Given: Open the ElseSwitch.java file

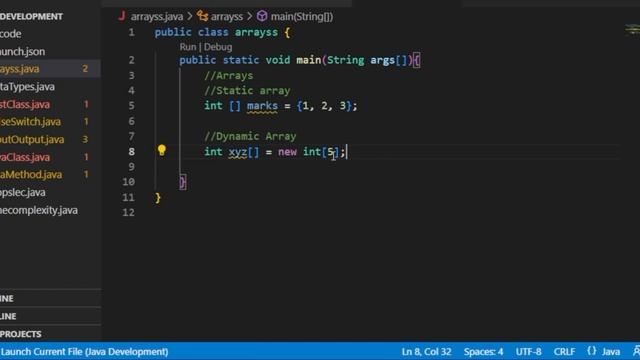Looking at the screenshot, I should 51,122.
